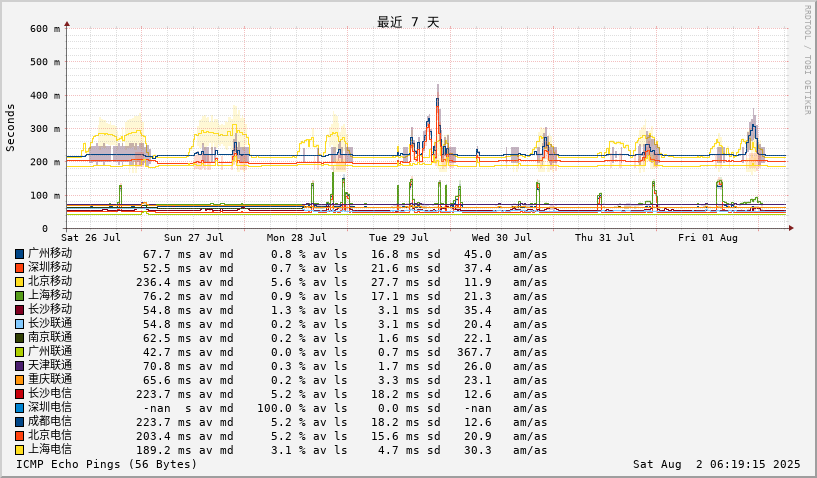Image resolution: width=817 pixels, height=478 pixels.
Task: Click the 200 m y-axis value
Action: (x=45, y=162)
